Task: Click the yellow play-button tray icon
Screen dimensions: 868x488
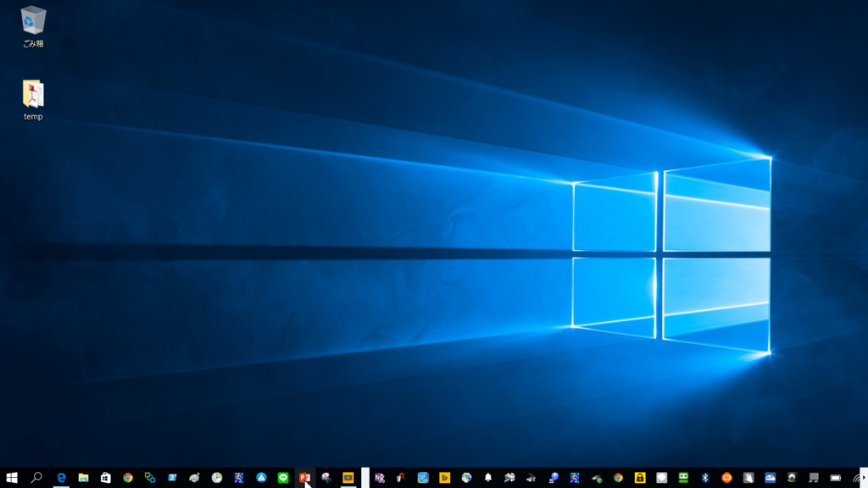Action: [444, 478]
